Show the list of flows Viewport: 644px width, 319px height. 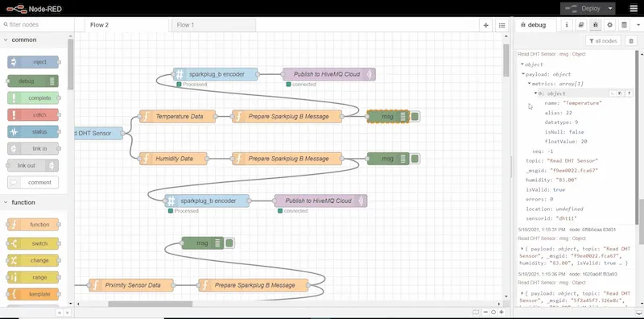click(502, 25)
